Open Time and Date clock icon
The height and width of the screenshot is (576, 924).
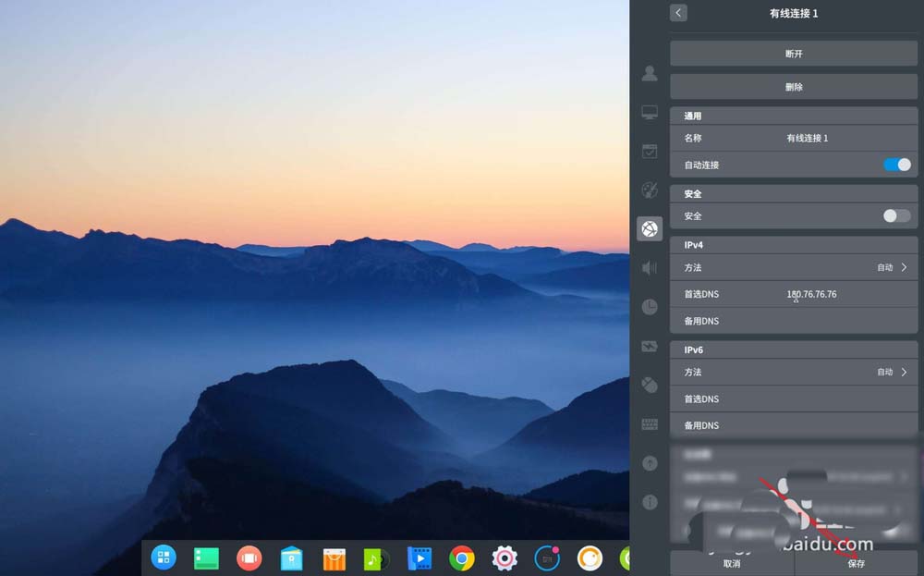click(x=650, y=306)
